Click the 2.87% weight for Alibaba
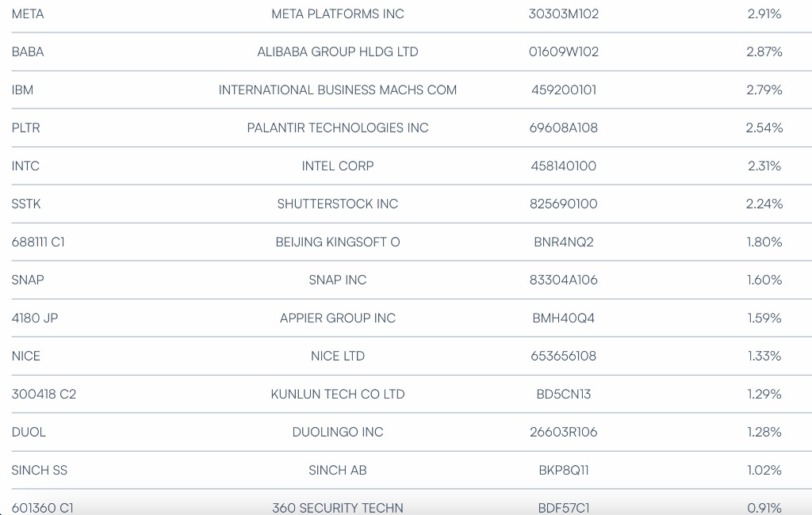Screen dimensions: 812x515 click(x=764, y=52)
